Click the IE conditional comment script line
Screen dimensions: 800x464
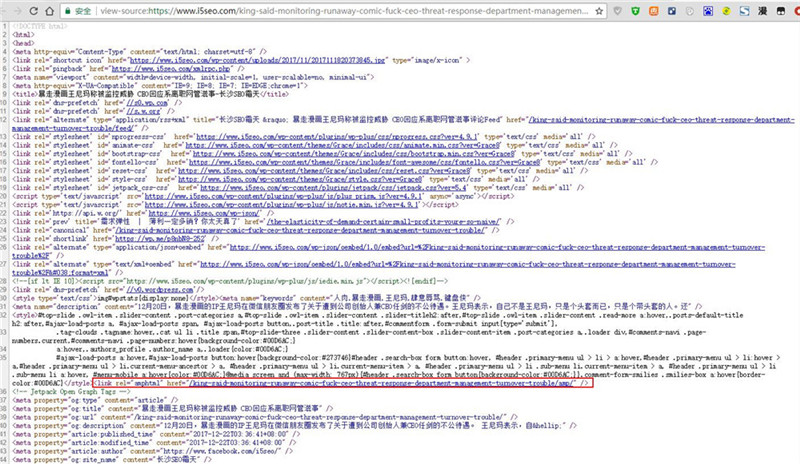(230, 281)
